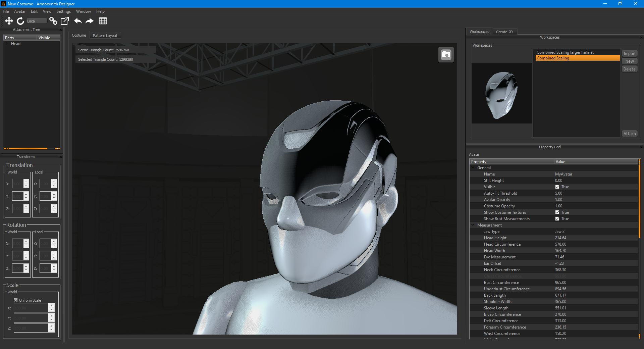Click the Scale Z input field
644x349 pixels.
point(31,328)
